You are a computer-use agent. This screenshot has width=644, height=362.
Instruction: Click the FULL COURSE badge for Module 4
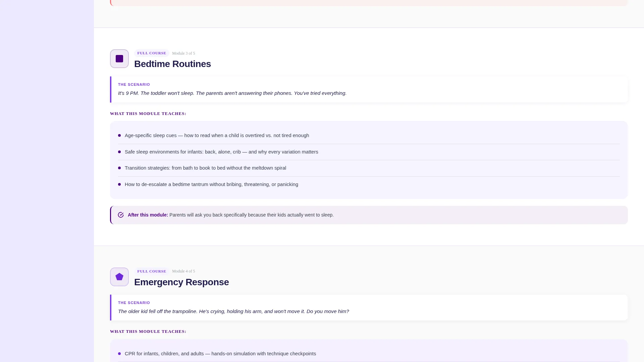(x=152, y=271)
